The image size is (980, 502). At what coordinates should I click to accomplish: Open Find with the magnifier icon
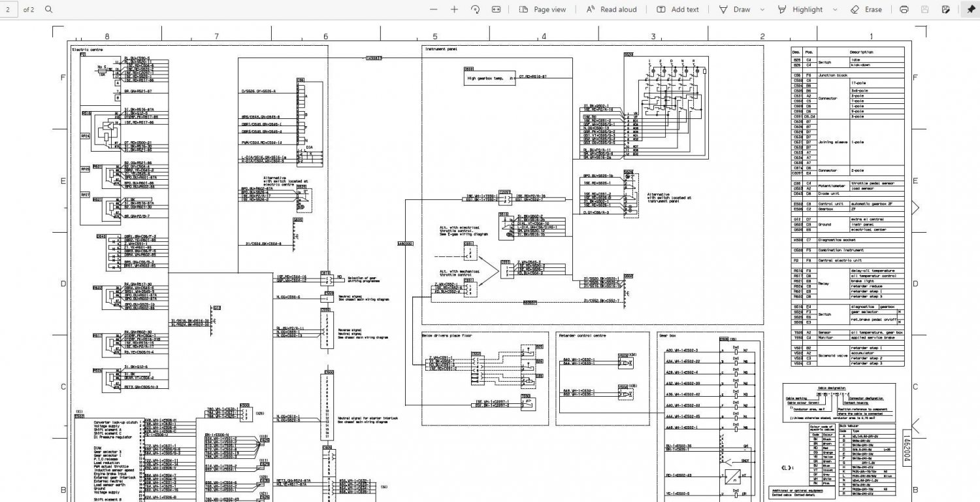click(x=48, y=9)
